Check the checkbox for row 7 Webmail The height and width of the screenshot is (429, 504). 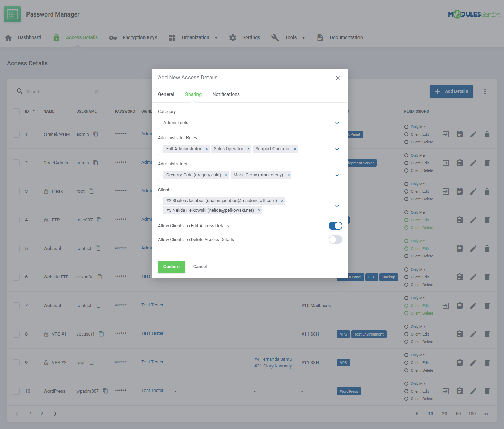tap(16, 306)
